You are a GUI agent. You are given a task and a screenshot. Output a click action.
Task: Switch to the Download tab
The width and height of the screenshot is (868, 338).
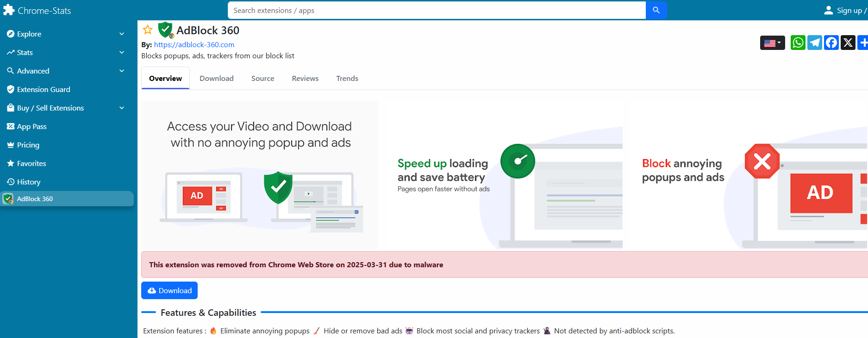217,78
